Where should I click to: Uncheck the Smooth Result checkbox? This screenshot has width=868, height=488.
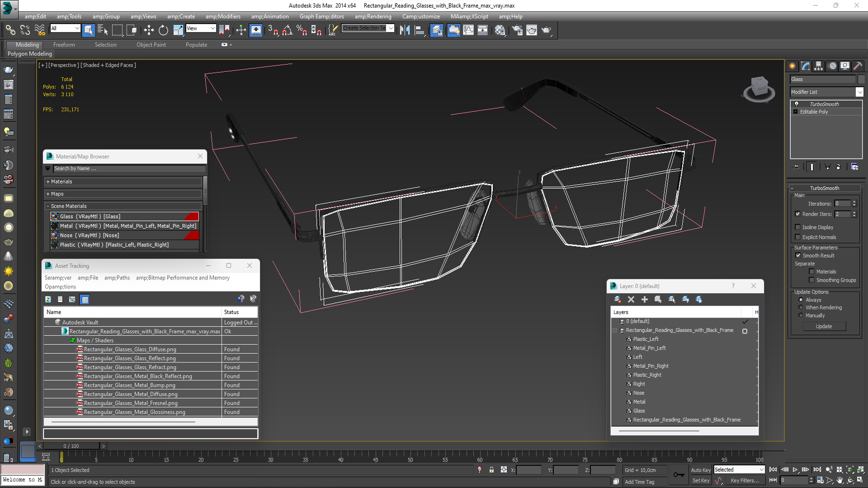coord(798,255)
